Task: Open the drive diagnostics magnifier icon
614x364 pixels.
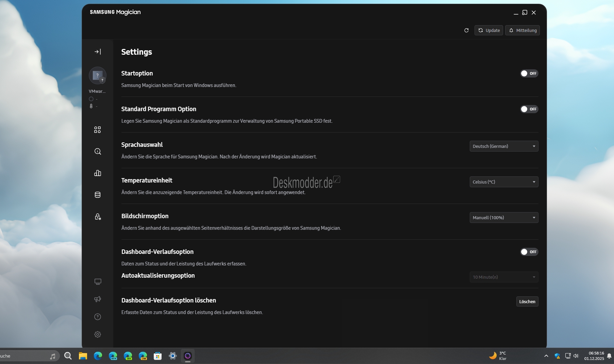Action: tap(98, 152)
